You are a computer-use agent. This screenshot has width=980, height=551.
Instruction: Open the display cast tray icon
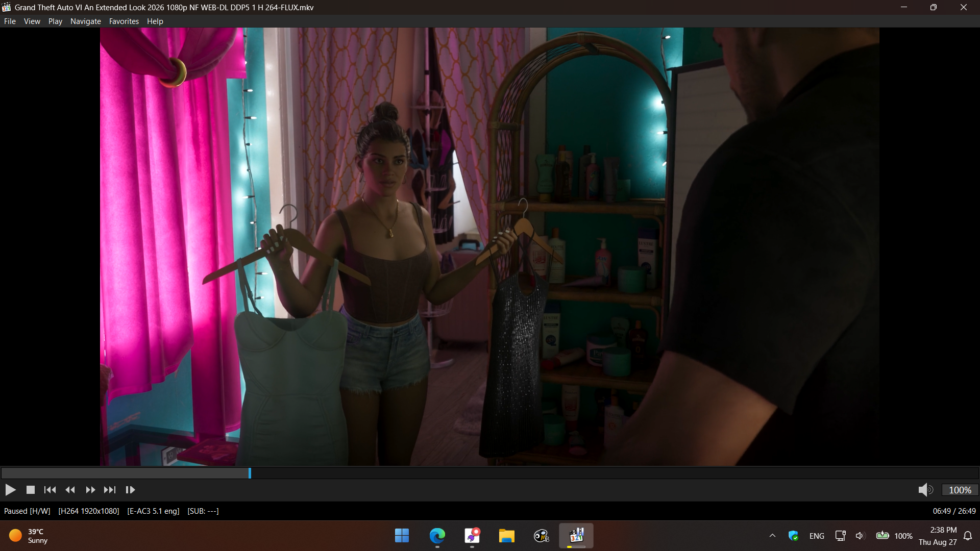coord(840,536)
